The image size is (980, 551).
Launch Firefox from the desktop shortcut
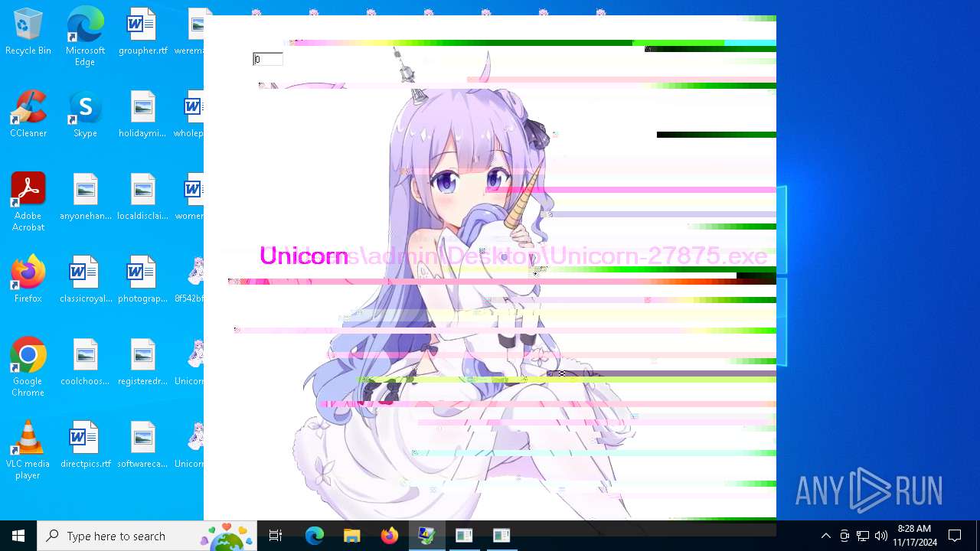(x=28, y=280)
